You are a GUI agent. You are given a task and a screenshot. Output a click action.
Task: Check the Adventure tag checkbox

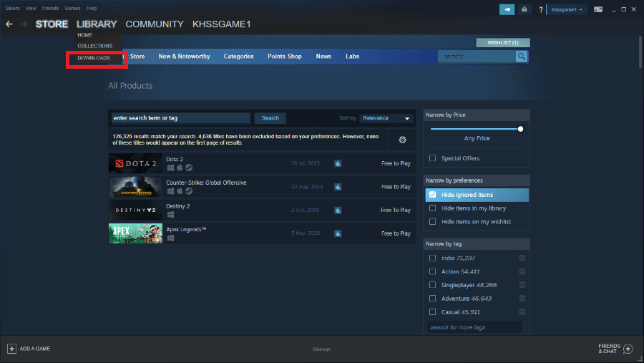[x=432, y=299]
